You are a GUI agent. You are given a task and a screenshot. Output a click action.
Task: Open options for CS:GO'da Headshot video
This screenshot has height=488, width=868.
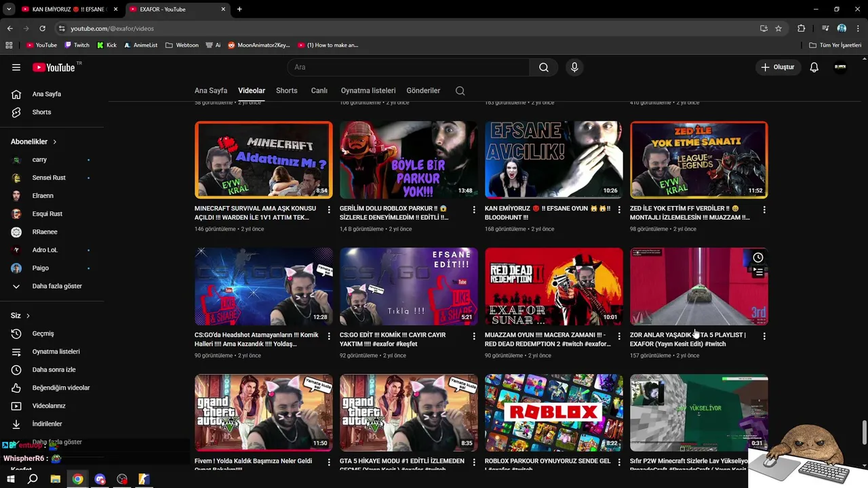329,336
